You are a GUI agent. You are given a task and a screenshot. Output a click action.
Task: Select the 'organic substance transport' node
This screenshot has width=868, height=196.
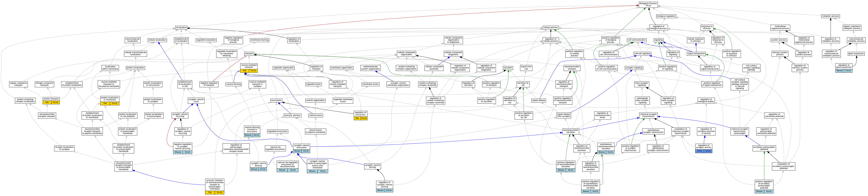[x=18, y=84]
